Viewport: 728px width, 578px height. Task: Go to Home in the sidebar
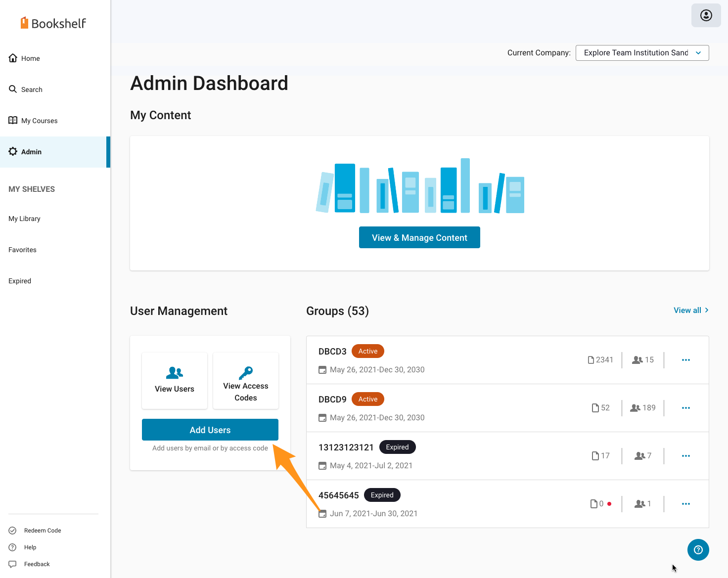(x=30, y=58)
